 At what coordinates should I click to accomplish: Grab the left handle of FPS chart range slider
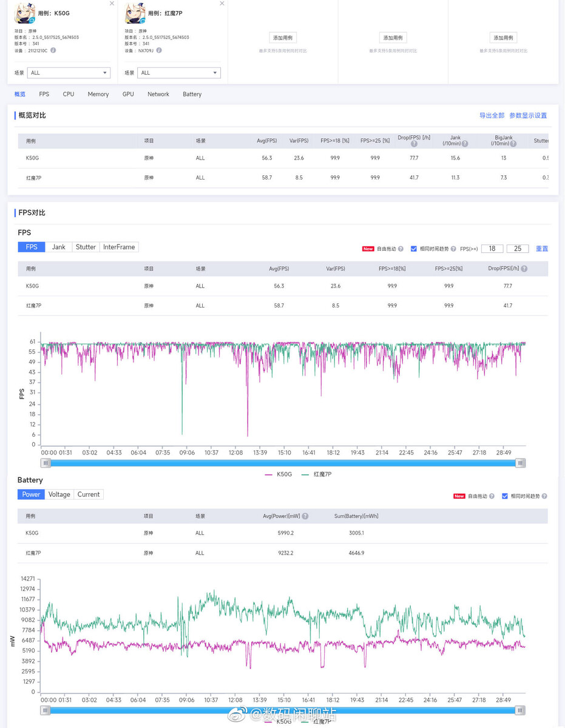46,463
